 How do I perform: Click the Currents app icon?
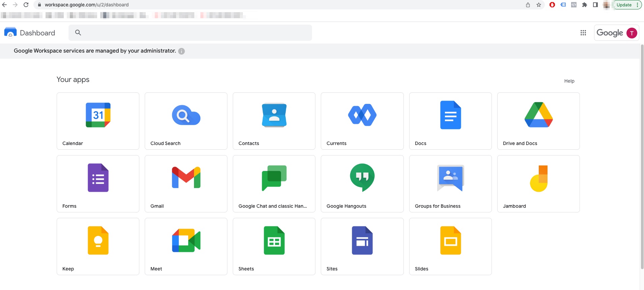pyautogui.click(x=362, y=115)
